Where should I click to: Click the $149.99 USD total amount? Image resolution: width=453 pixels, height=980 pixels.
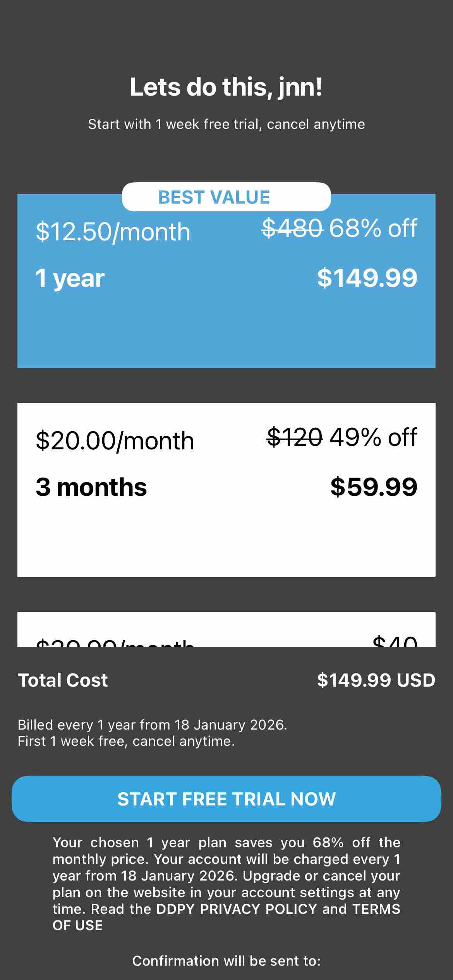pyautogui.click(x=376, y=680)
